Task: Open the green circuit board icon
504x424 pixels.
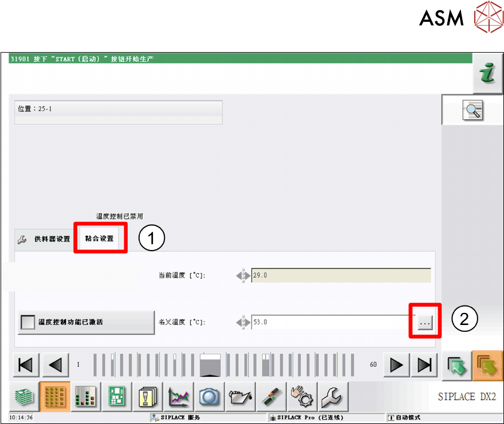Action: coord(116,397)
